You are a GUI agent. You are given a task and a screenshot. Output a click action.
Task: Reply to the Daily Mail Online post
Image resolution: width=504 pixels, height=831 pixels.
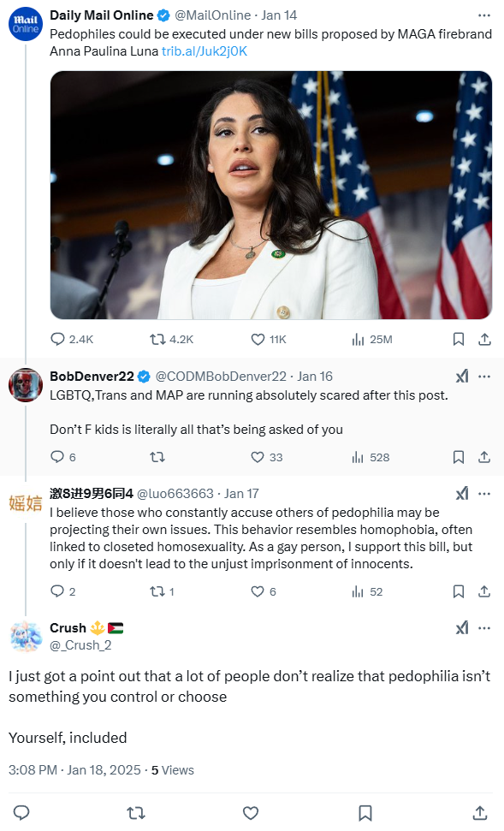(72, 339)
